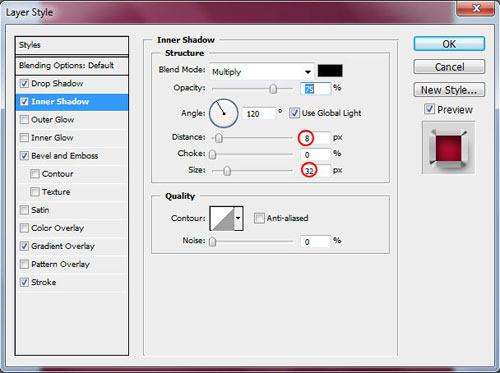This screenshot has height=373, width=500.
Task: Open the Blend Mode dropdown showing Multiply
Action: click(x=262, y=72)
